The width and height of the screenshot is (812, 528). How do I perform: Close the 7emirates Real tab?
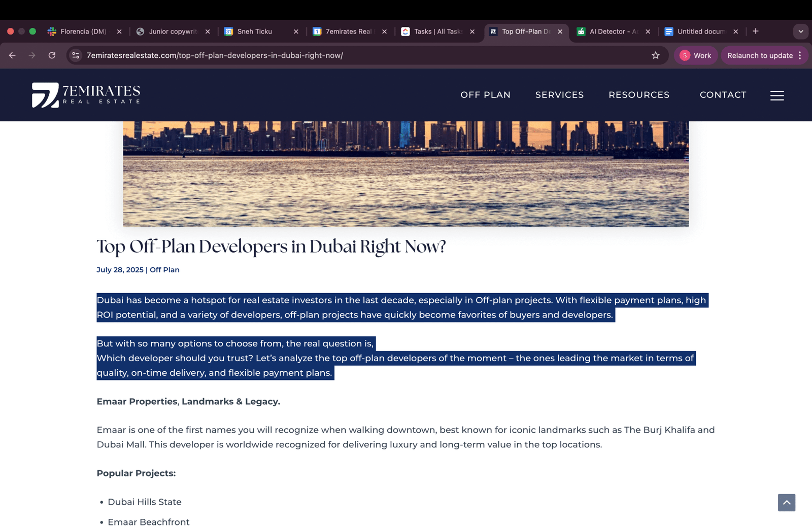pyautogui.click(x=384, y=31)
